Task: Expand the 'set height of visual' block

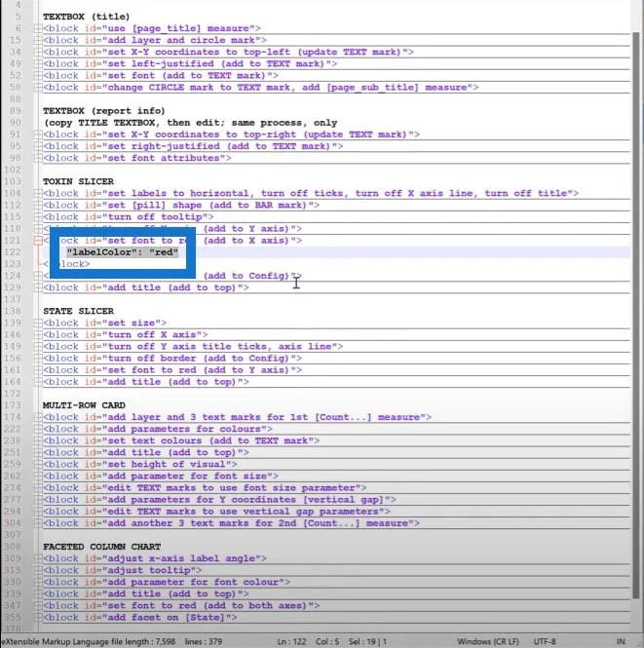Action: tap(38, 464)
